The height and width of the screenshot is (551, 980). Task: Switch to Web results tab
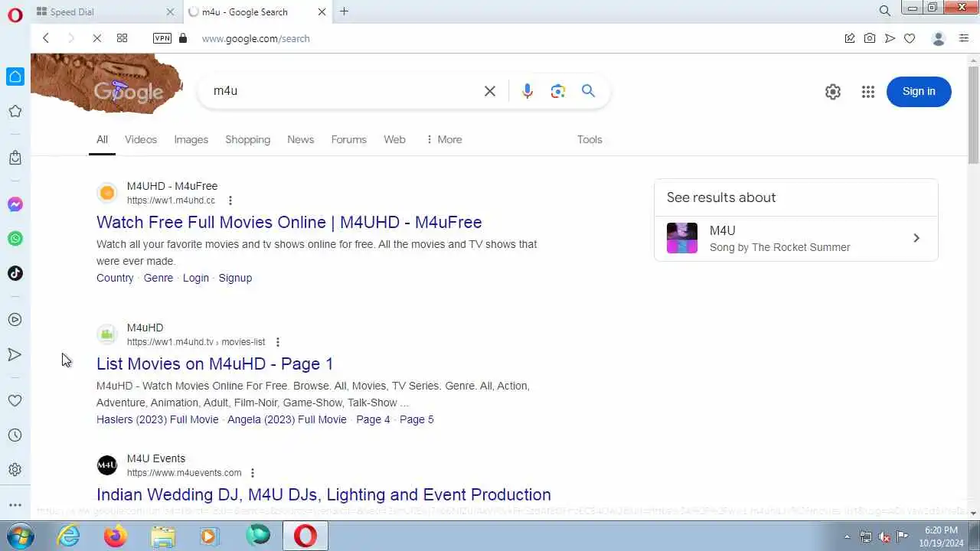coord(394,139)
